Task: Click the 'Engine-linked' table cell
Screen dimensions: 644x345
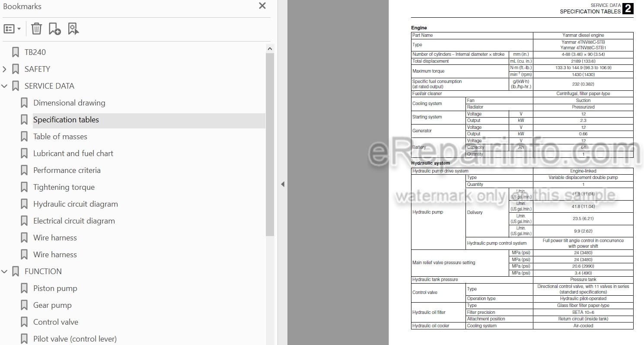Action: pyautogui.click(x=583, y=171)
